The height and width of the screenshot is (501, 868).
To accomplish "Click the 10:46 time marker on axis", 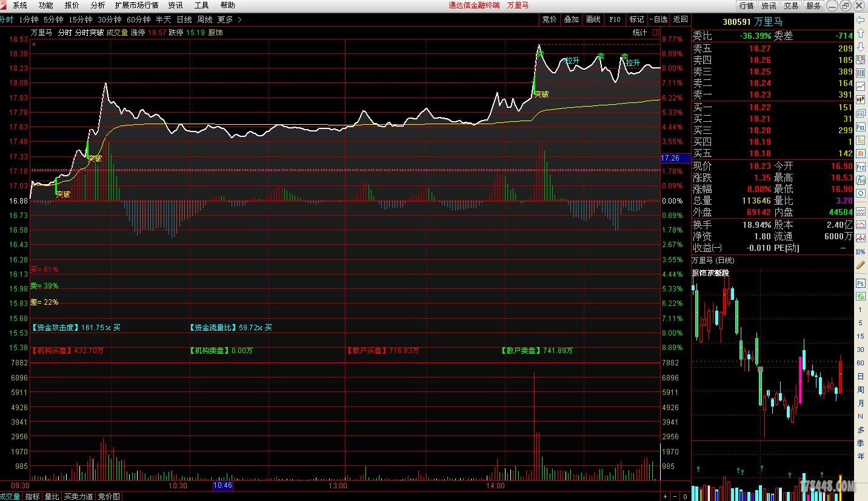I will 222,486.
